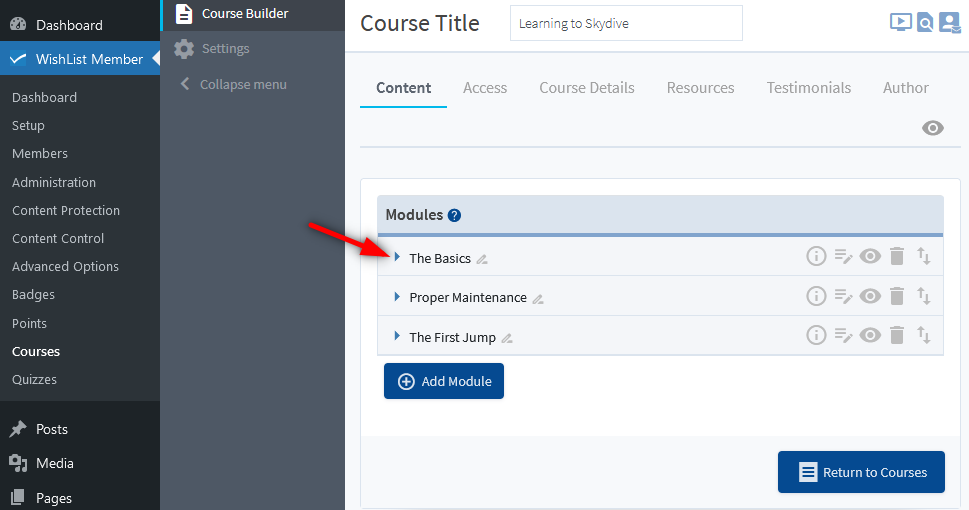Toggle visibility of The First Jump module
The height and width of the screenshot is (510, 969).
(870, 335)
